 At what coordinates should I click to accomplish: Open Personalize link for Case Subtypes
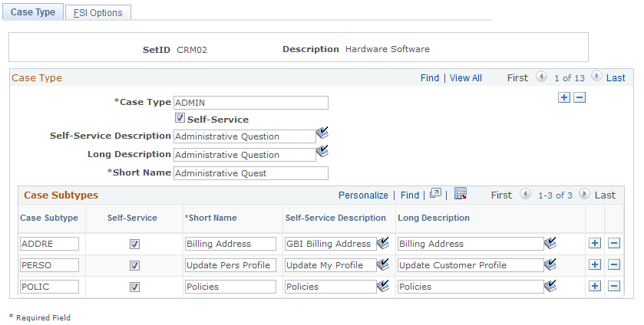[x=363, y=195]
